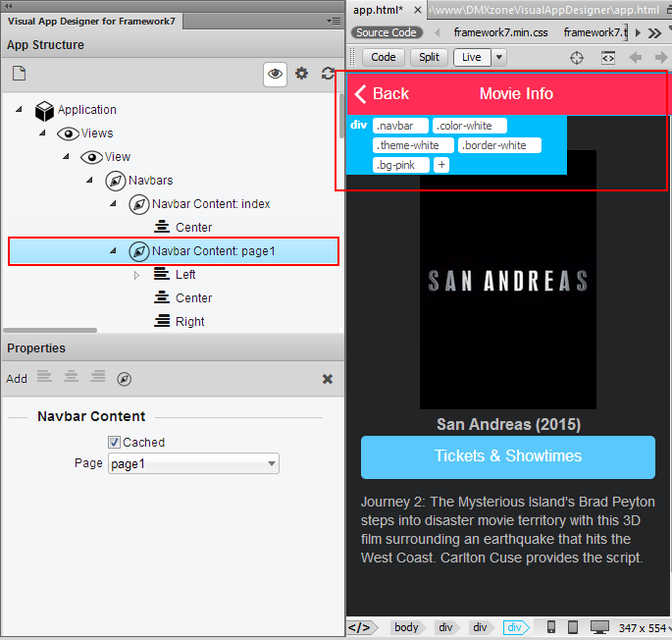
Task: Click the .theme-white class tag
Action: click(x=413, y=145)
